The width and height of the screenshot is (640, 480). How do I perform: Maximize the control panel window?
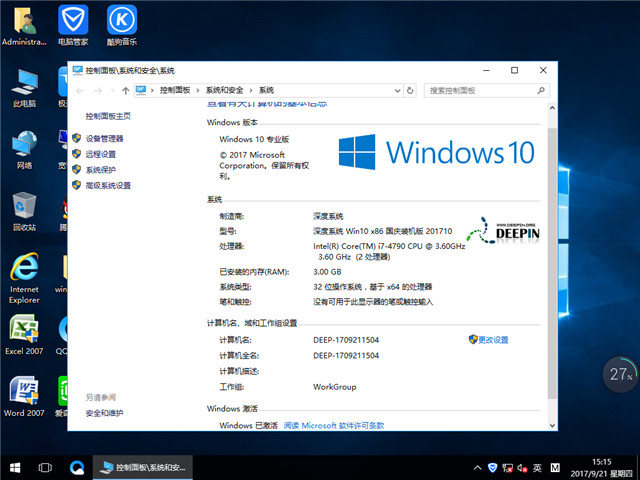[x=514, y=70]
